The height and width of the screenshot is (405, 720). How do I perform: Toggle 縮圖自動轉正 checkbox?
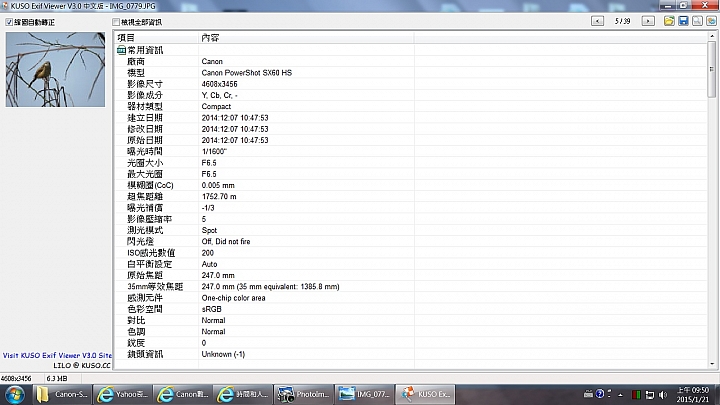(x=9, y=22)
